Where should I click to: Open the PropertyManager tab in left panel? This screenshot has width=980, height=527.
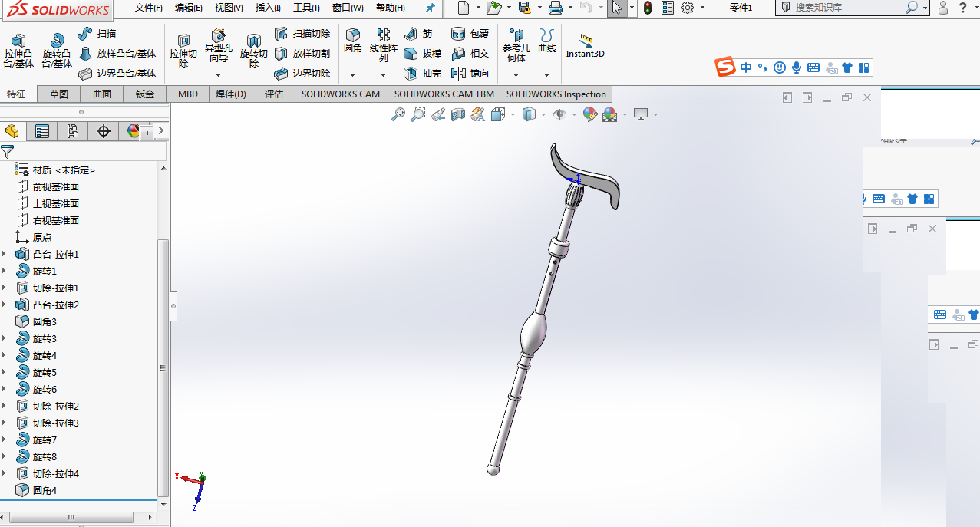(x=42, y=131)
